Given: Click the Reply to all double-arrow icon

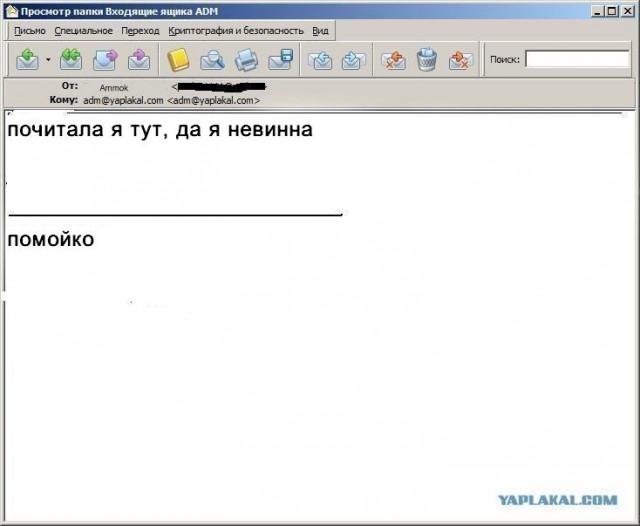Looking at the screenshot, I should 71,60.
